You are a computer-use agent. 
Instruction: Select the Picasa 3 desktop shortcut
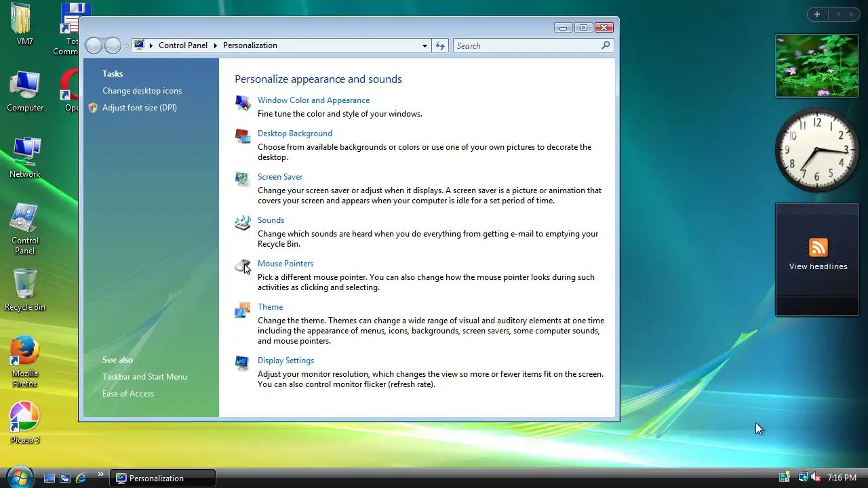coord(25,423)
